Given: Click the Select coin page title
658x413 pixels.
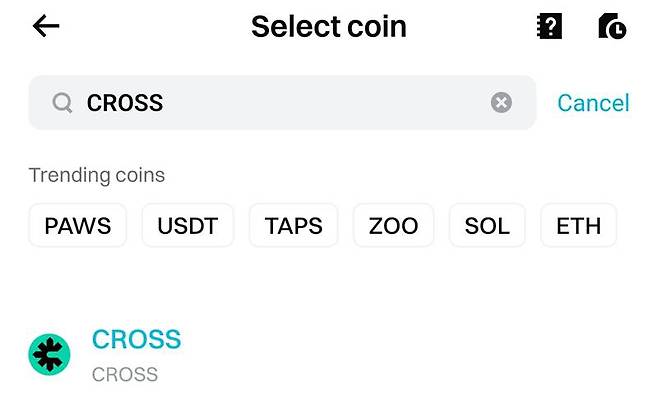Looking at the screenshot, I should coord(328,26).
